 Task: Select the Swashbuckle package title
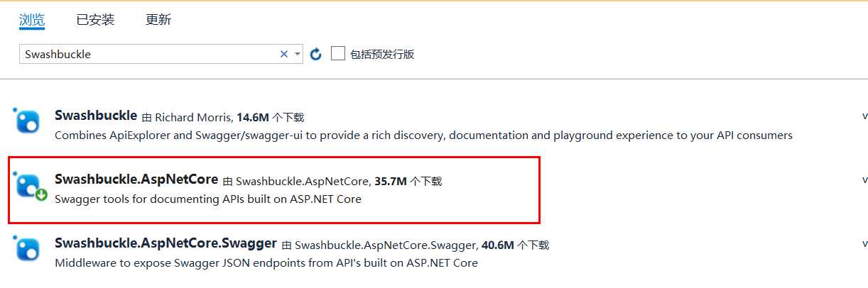click(x=96, y=115)
